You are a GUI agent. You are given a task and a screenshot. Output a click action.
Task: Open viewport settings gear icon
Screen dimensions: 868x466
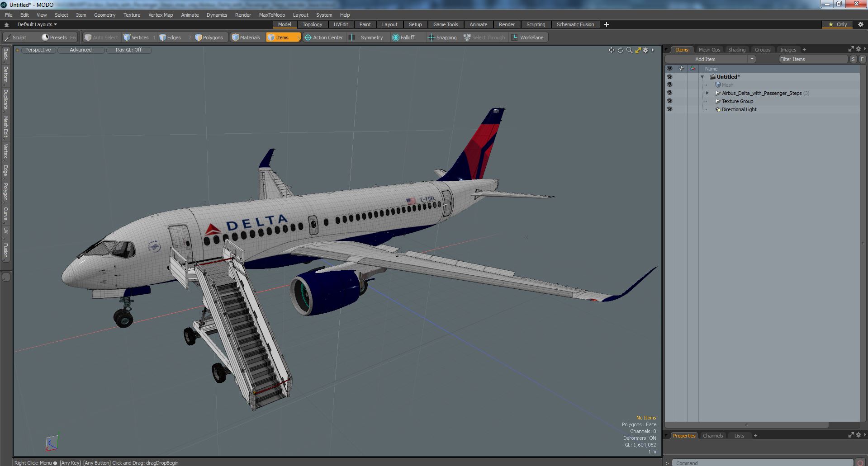pos(645,50)
